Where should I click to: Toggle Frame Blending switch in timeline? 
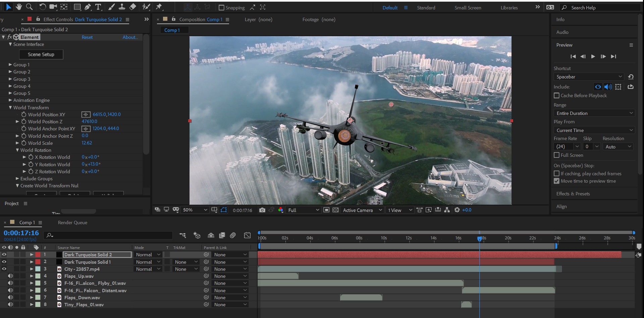(x=222, y=235)
